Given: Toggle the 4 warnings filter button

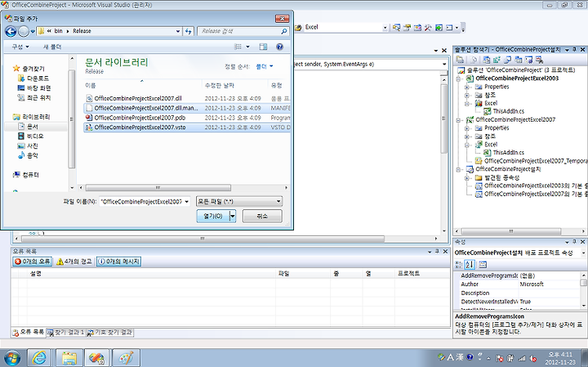Looking at the screenshot, I should pyautogui.click(x=74, y=262).
